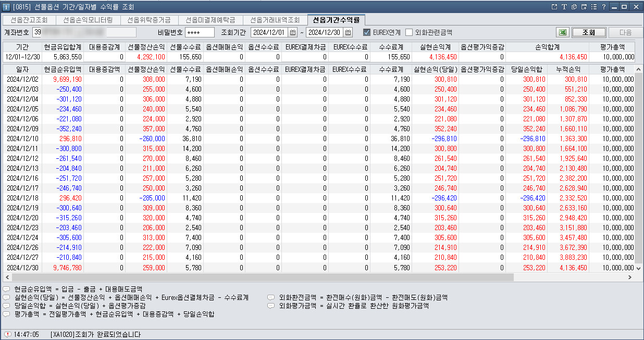This screenshot has height=340, width=644.
Task: Select the 선옵미결제예탁금 tab
Action: point(210,20)
